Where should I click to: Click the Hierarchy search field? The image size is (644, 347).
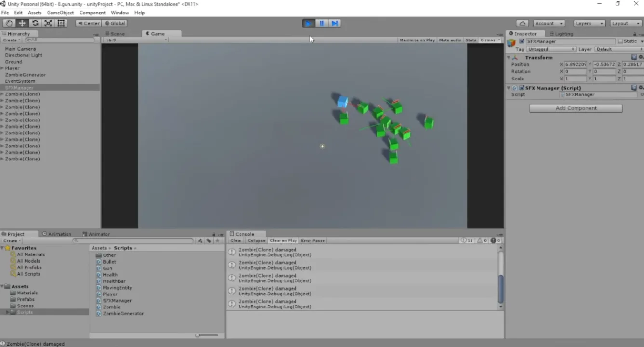pos(59,40)
